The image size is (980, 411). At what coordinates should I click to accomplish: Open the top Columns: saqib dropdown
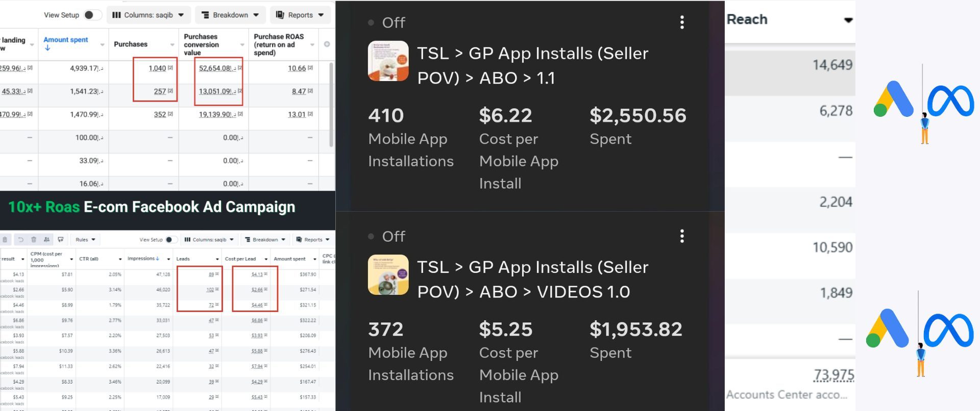(x=148, y=15)
